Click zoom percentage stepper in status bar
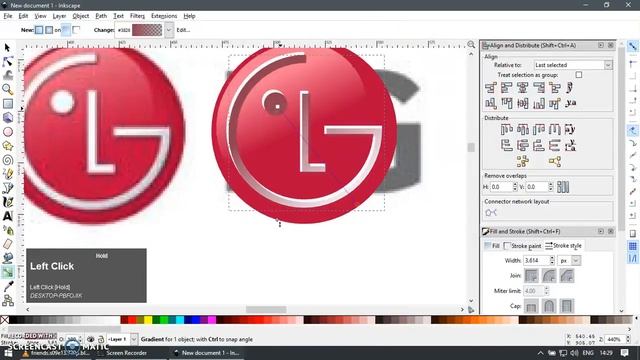The height and width of the screenshot is (360, 640). coord(628,339)
